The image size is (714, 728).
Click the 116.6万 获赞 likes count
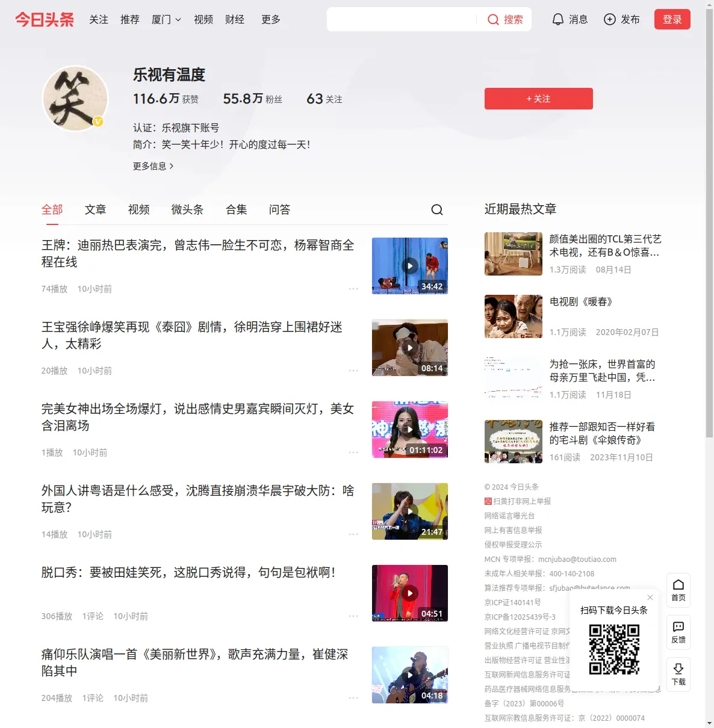(166, 99)
